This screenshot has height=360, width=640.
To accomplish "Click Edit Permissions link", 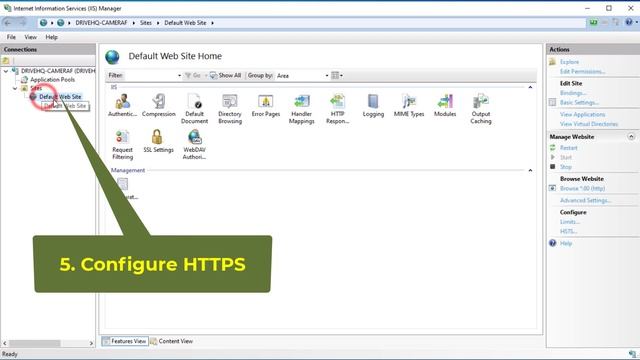I will (x=582, y=71).
